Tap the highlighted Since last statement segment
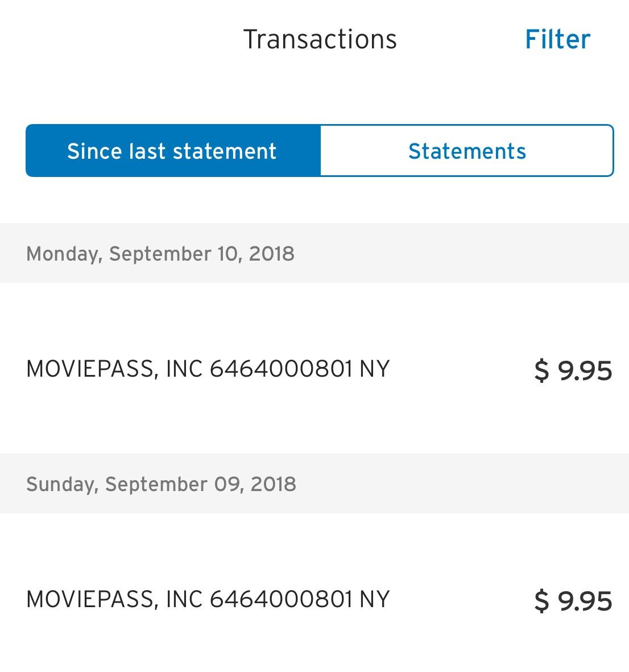The width and height of the screenshot is (629, 672). pyautogui.click(x=172, y=150)
